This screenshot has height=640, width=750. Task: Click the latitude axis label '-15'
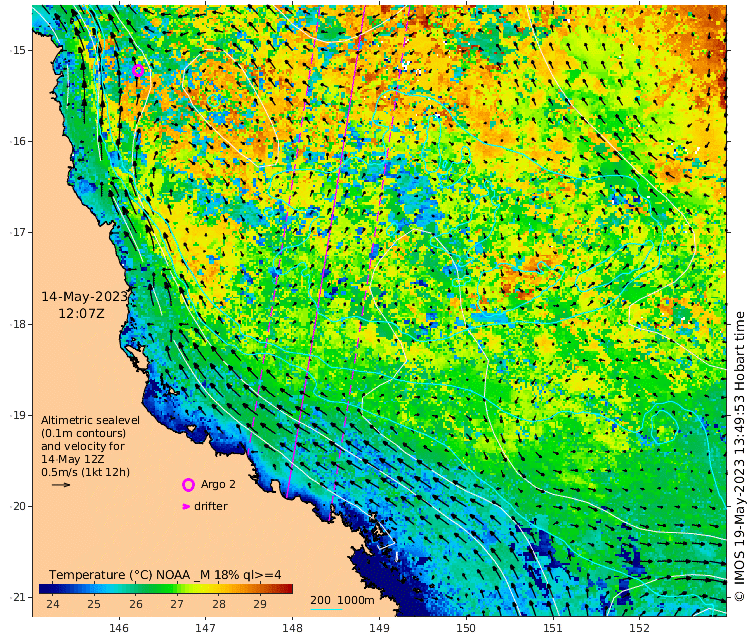pyautogui.click(x=18, y=50)
